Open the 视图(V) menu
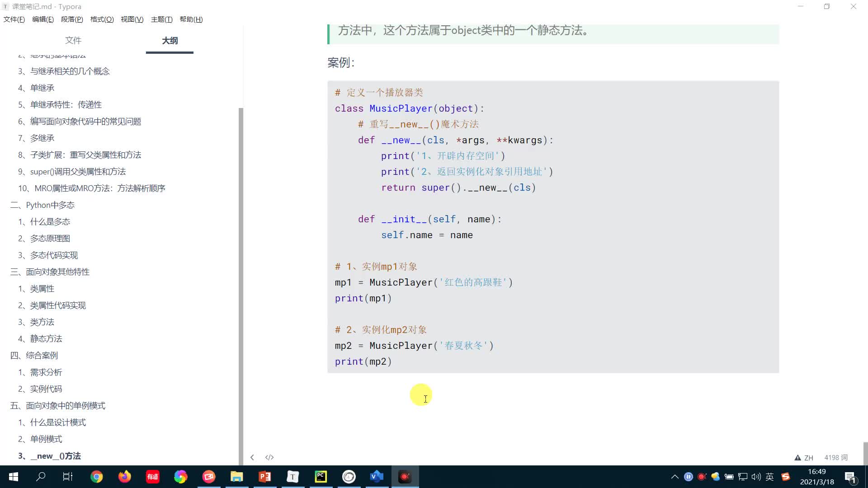Viewport: 868px width, 488px height. 132,19
